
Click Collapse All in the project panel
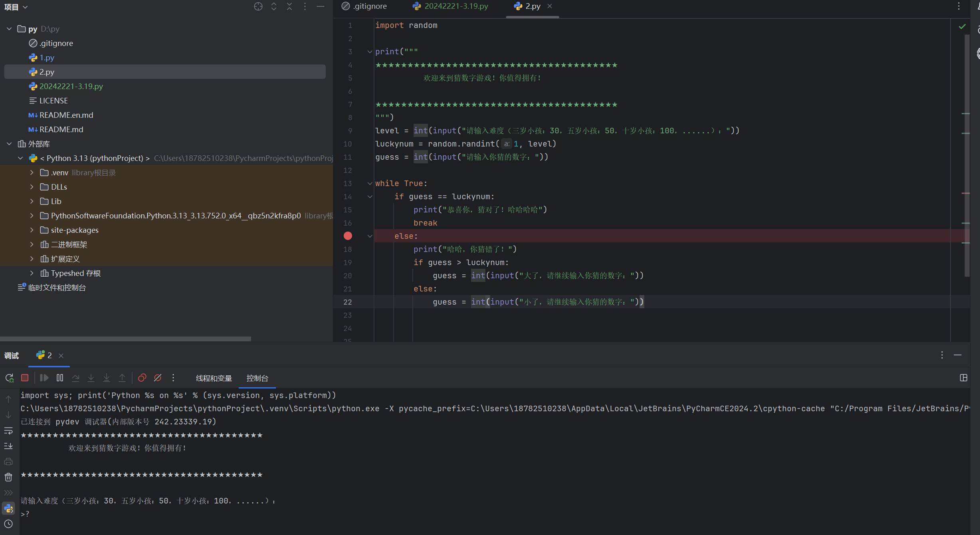289,6
